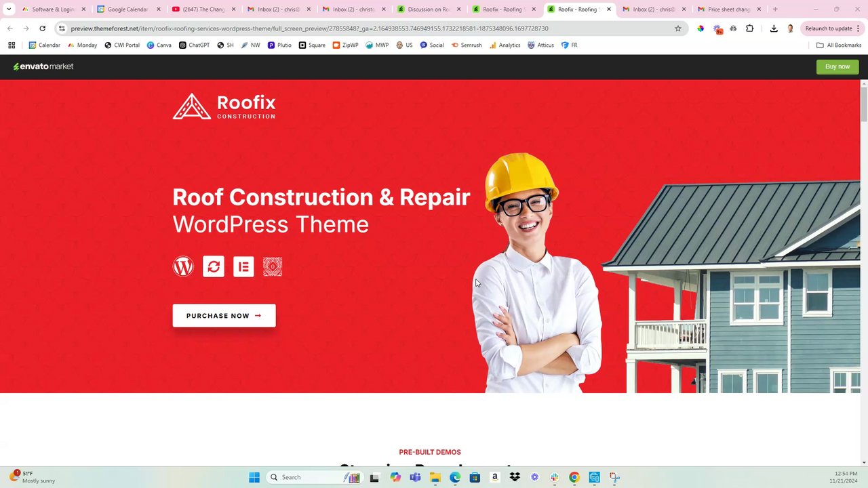The image size is (868, 488).
Task: Open the Extensions puzzle icon
Action: click(x=749, y=28)
